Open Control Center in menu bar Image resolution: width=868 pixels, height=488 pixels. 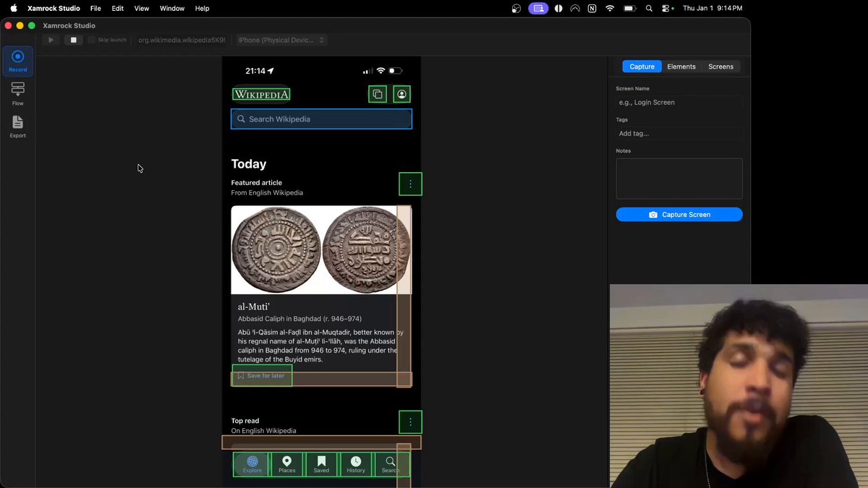click(668, 8)
